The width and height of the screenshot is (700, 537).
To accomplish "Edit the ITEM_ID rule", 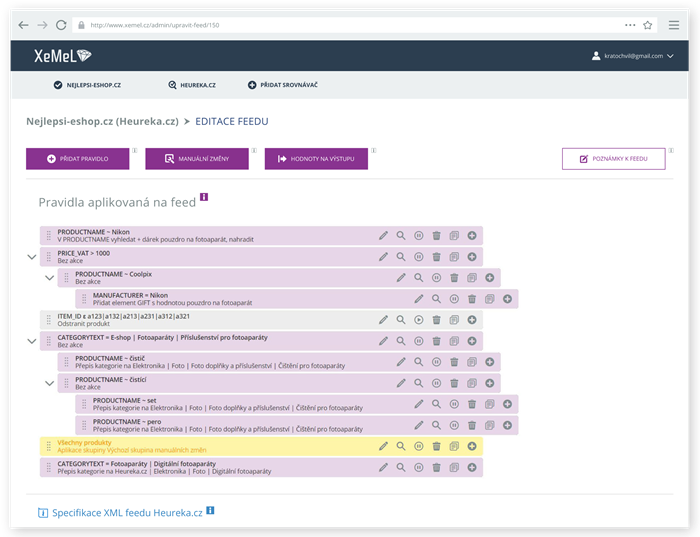I will pos(383,320).
